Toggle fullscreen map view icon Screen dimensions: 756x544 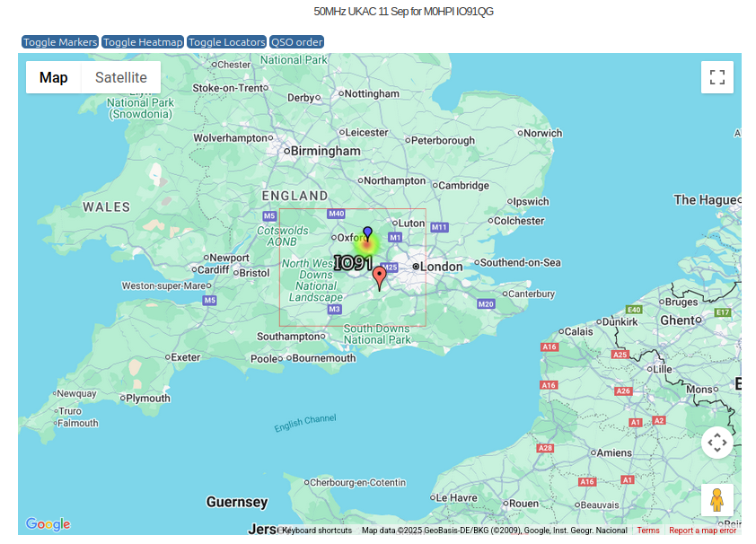(717, 77)
